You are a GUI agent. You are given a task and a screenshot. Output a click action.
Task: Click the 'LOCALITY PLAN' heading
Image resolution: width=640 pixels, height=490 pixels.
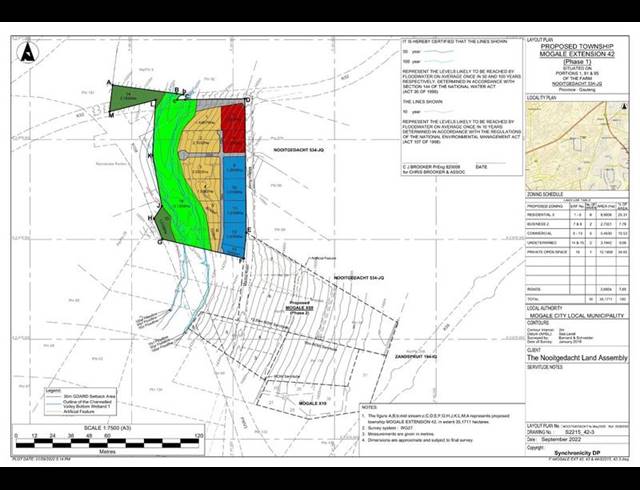(x=541, y=98)
